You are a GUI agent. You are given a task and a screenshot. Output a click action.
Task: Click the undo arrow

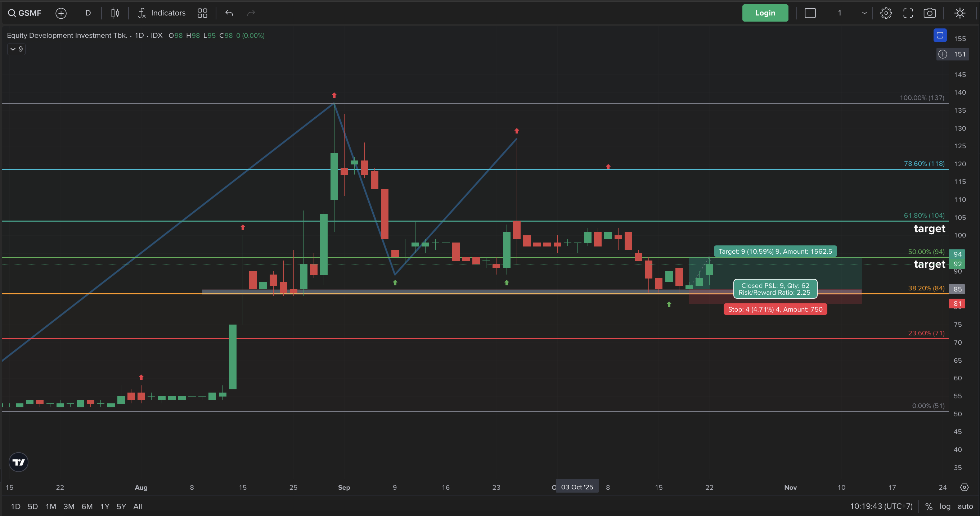point(229,13)
